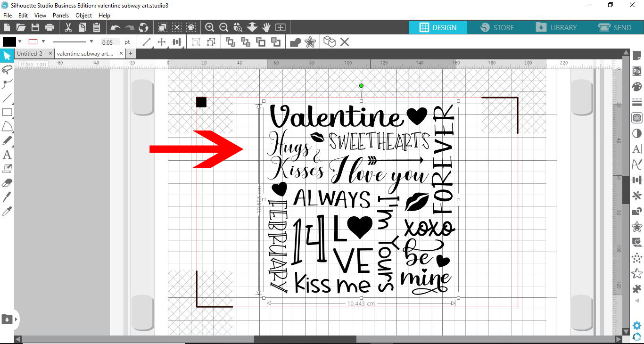Click the Offset star icon
Viewport: 644px width, 344px height.
pyautogui.click(x=310, y=42)
